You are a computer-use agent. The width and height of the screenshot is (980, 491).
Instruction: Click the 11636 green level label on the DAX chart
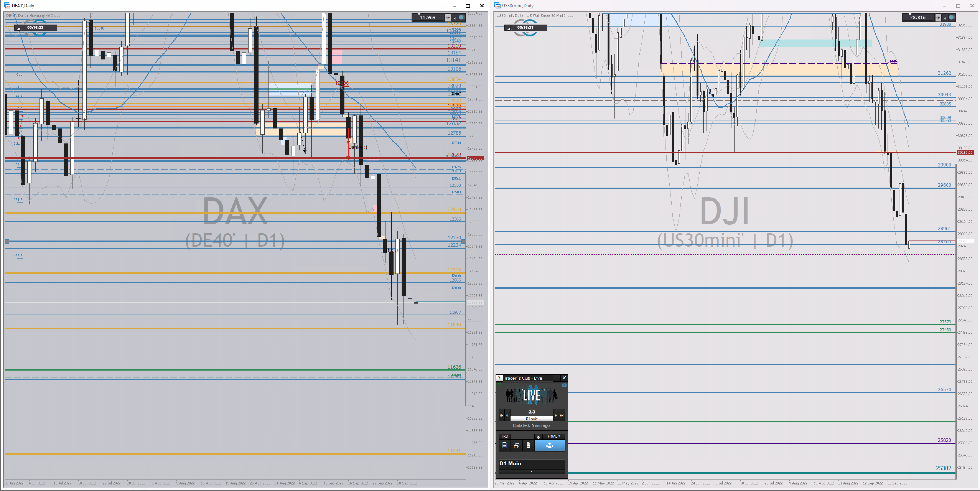coord(454,367)
